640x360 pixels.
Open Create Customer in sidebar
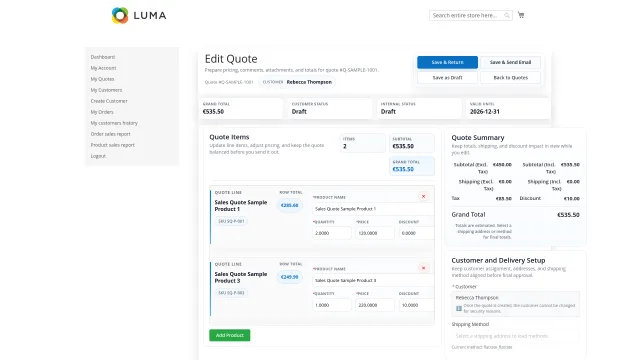coord(109,101)
